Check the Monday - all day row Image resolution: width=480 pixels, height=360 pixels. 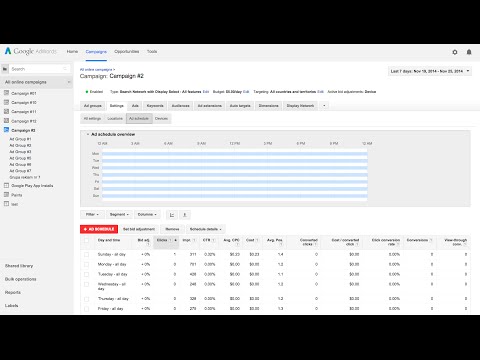[x=87, y=264]
